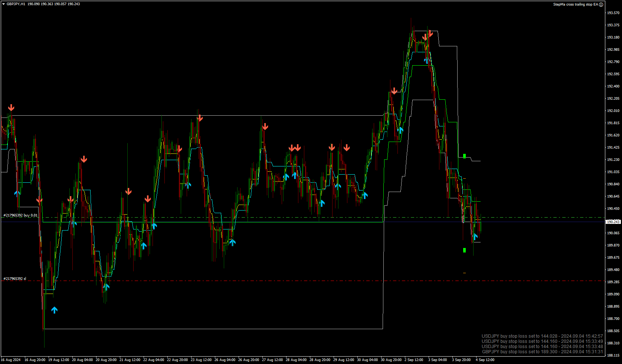Click the lowest blue up arrow under 19 Aug low
The height and width of the screenshot is (364, 622).
(55, 310)
